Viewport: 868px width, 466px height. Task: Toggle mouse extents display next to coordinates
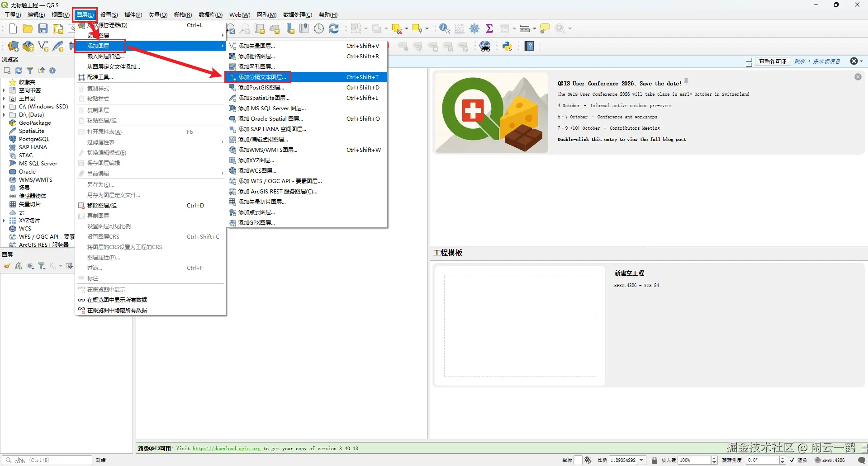[x=588, y=460]
